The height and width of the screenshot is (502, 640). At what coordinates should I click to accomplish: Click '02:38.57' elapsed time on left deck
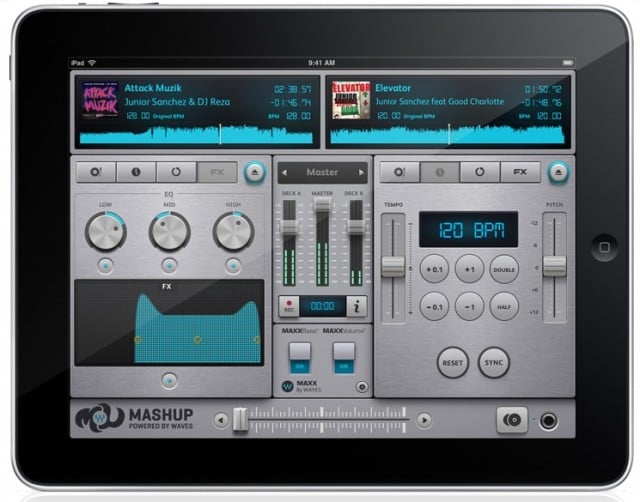tap(292, 89)
